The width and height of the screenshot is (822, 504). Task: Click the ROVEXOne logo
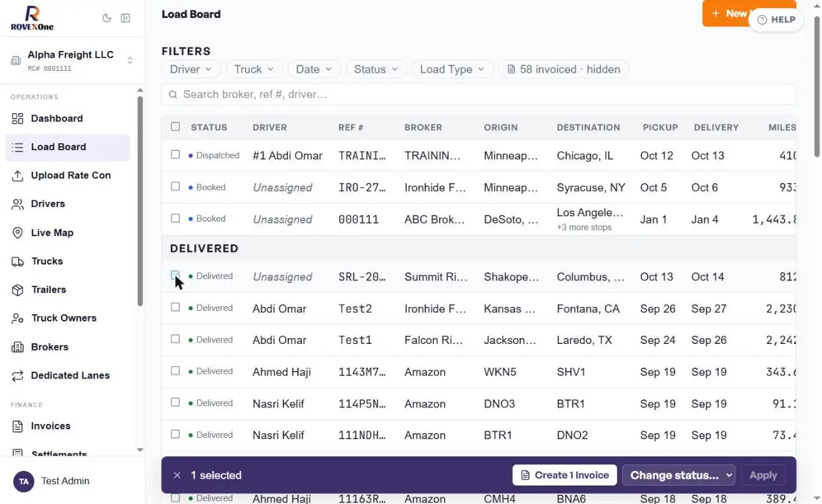(x=32, y=19)
